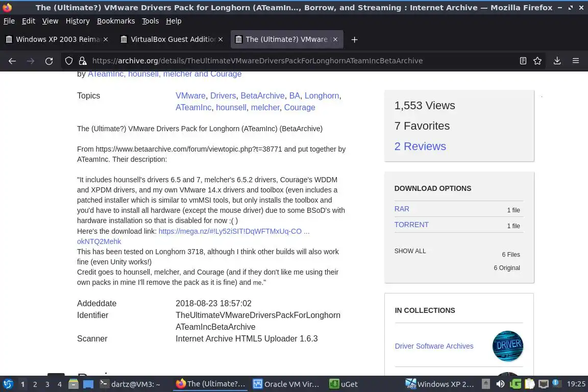
Task: Click the removable media eject tray icon
Action: pyautogui.click(x=485, y=384)
